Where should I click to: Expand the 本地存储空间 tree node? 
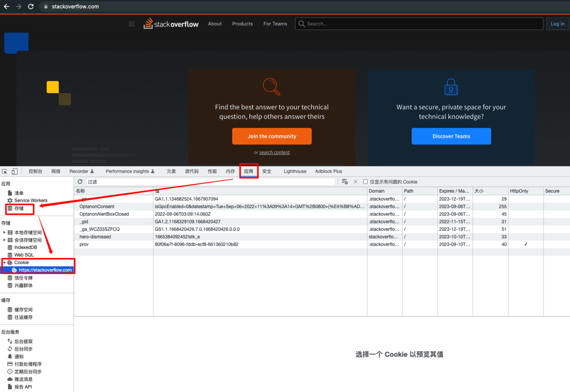tap(4, 232)
